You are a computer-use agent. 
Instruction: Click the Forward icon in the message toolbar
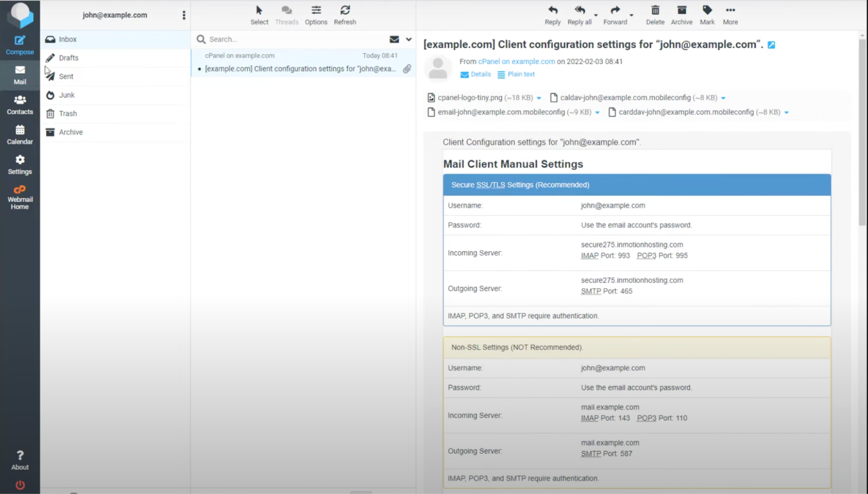tap(615, 15)
